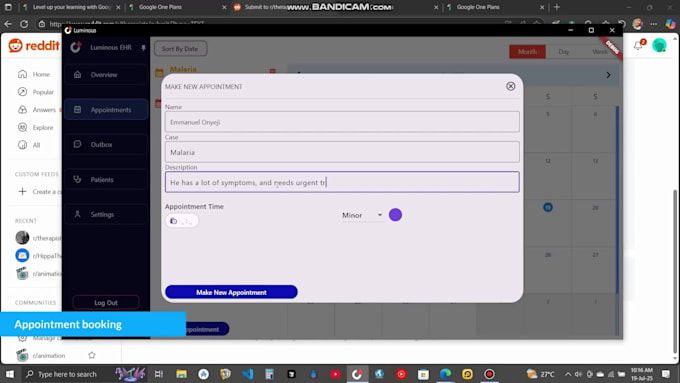Select Appointments in the Luminous sidebar
This screenshot has width=680, height=383.
point(106,110)
